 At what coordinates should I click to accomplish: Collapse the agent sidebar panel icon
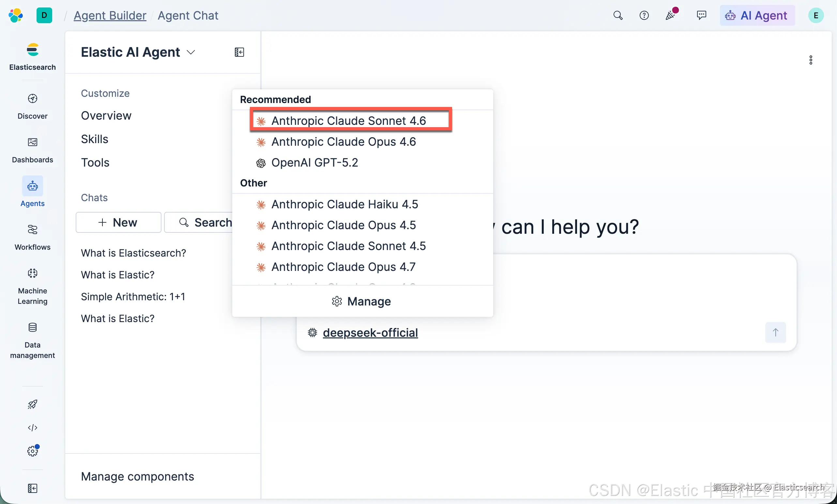[x=239, y=52]
